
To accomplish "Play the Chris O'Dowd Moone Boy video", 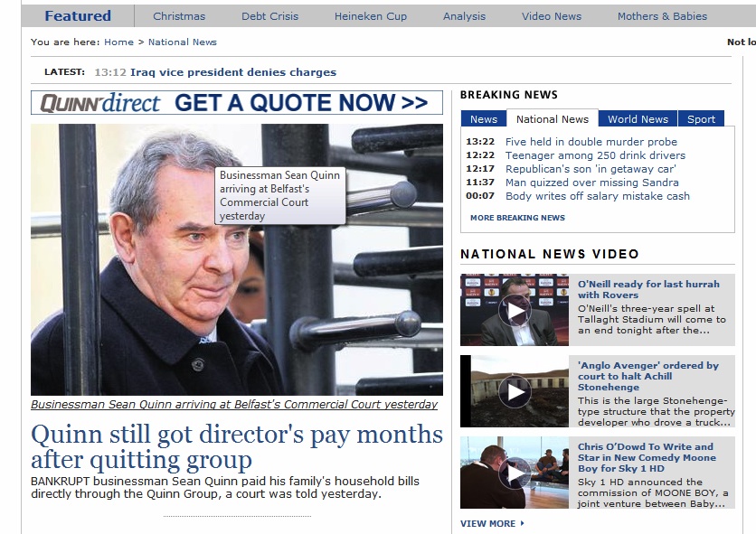I will (515, 473).
